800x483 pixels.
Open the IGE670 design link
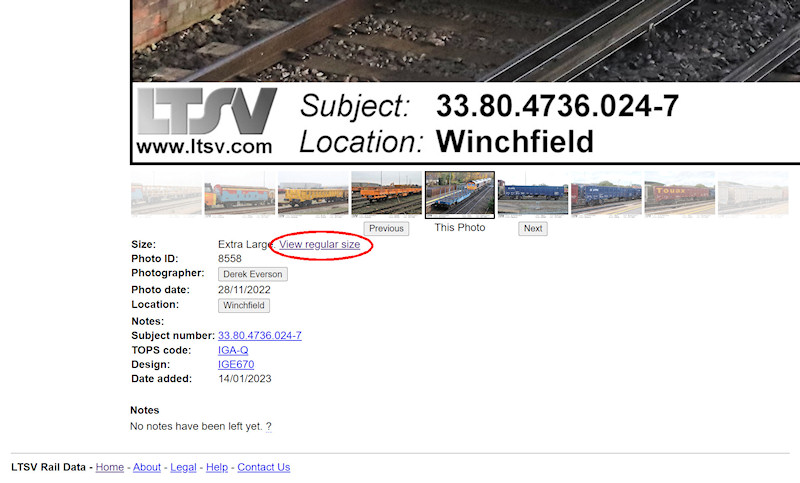[236, 365]
